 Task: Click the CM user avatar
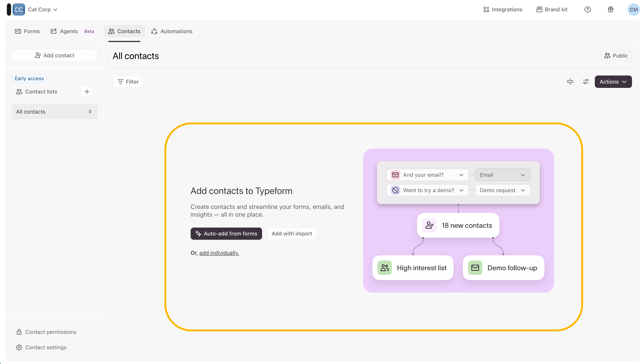[633, 9]
